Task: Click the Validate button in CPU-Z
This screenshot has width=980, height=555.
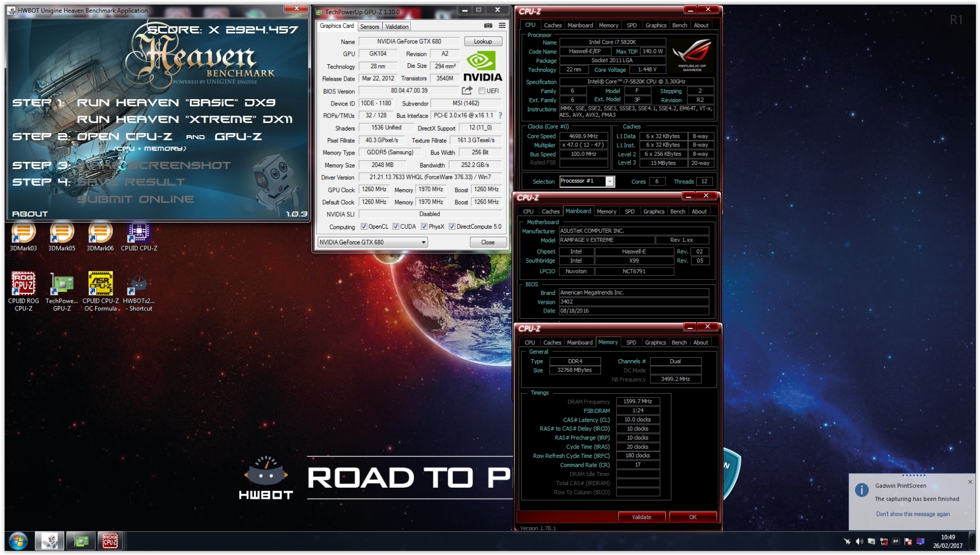Action: click(x=641, y=517)
